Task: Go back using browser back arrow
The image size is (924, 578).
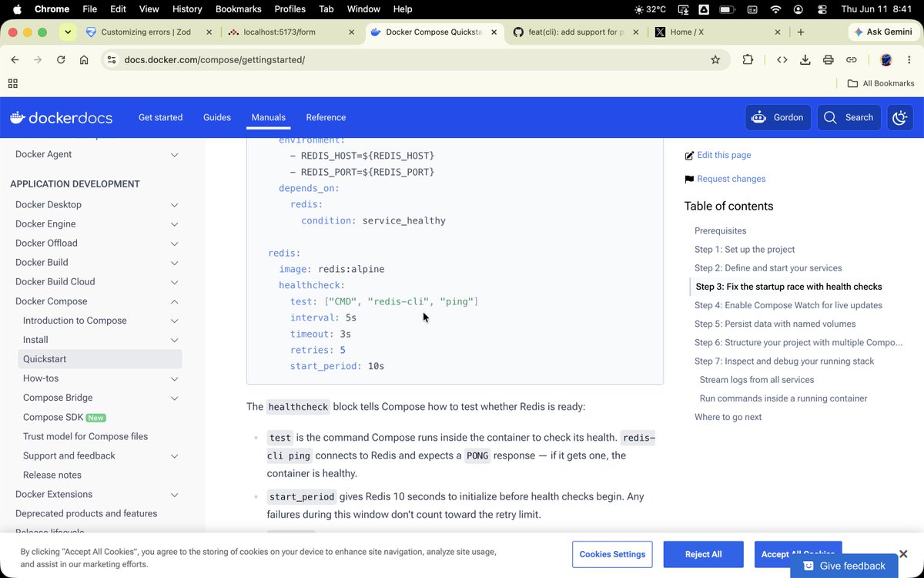Action: point(15,59)
